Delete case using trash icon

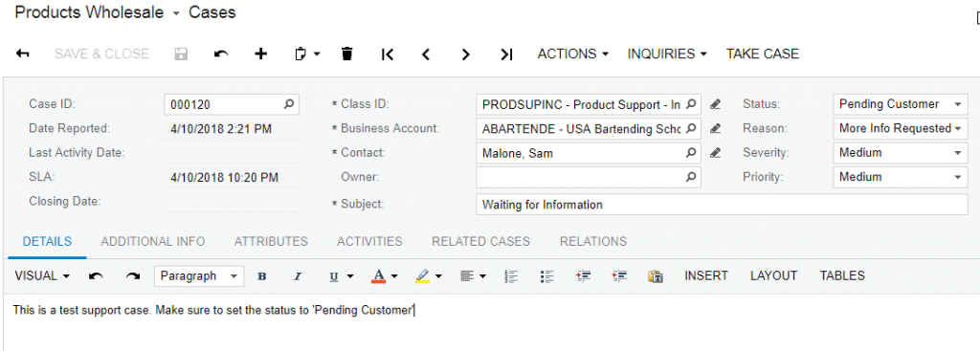[346, 55]
